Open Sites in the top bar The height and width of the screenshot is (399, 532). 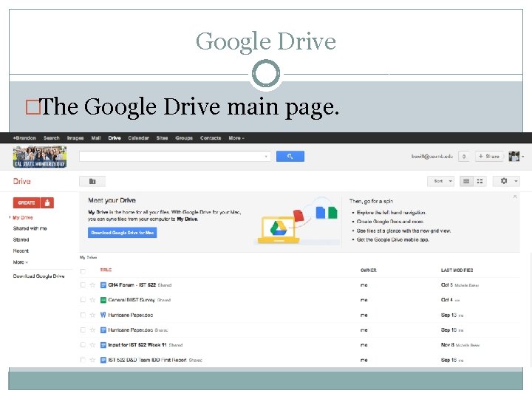point(162,138)
